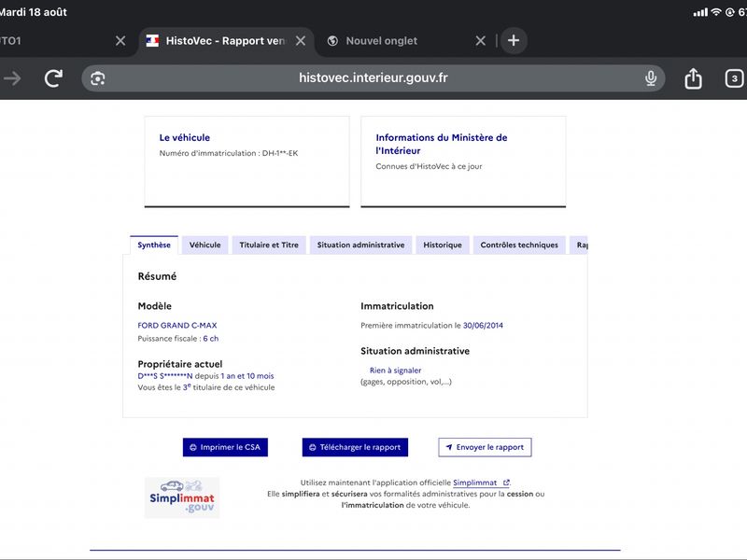The width and height of the screenshot is (747, 560).
Task: Click the 1 an et 10 mois text
Action: coord(247,376)
